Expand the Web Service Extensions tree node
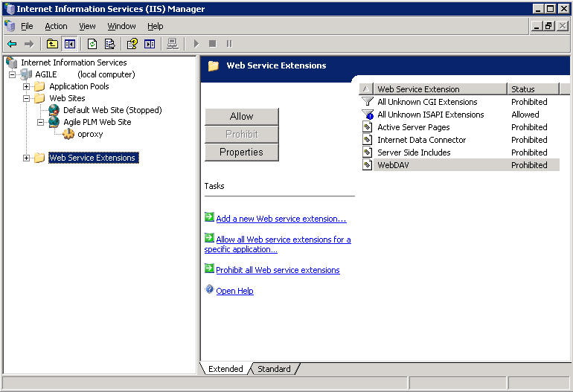 click(26, 158)
